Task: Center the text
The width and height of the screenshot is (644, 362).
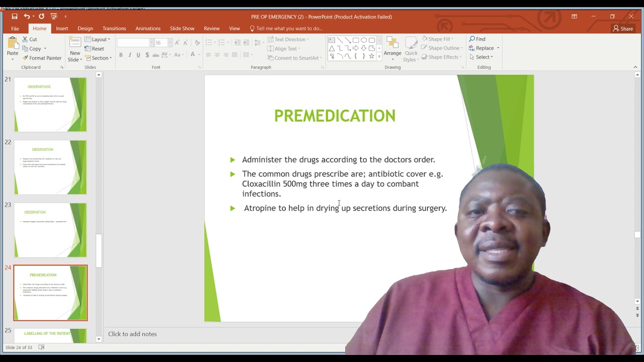Action: click(217, 55)
